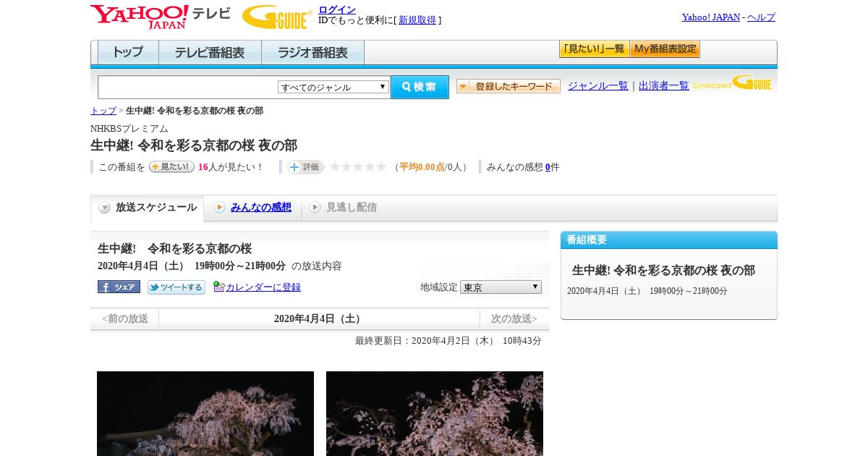This screenshot has height=456, width=868.
Task: Open the みんなの感想 0件 count link
Action: 548,167
